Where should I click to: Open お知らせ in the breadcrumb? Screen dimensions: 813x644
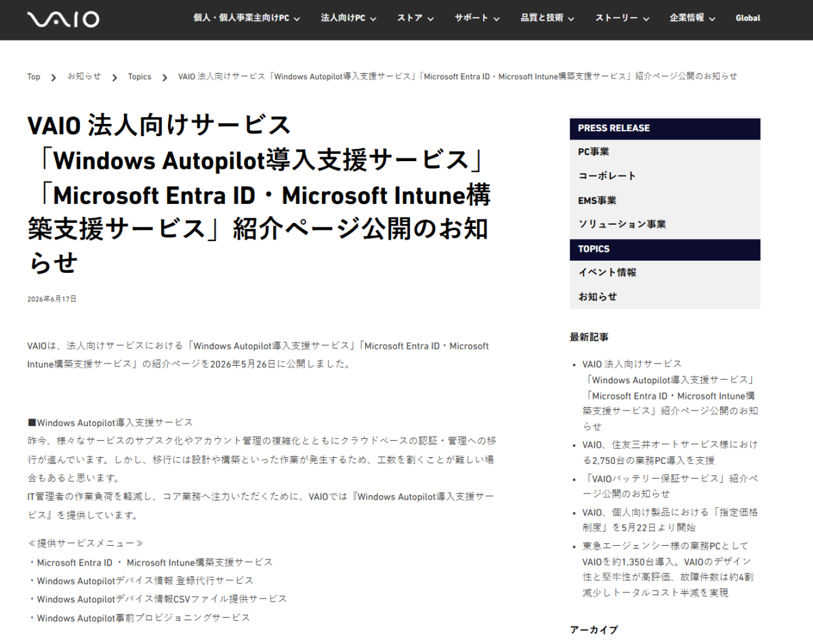(84, 77)
